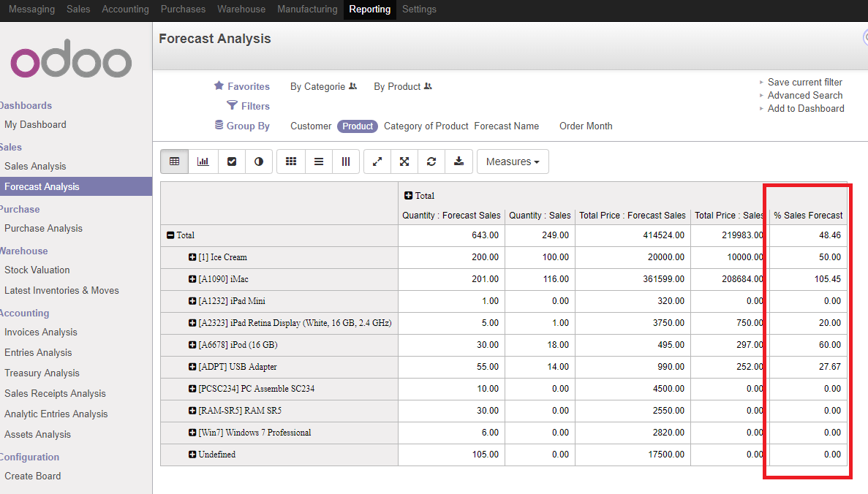This screenshot has width=868, height=494.
Task: Click the Save current filter link
Action: [804, 82]
